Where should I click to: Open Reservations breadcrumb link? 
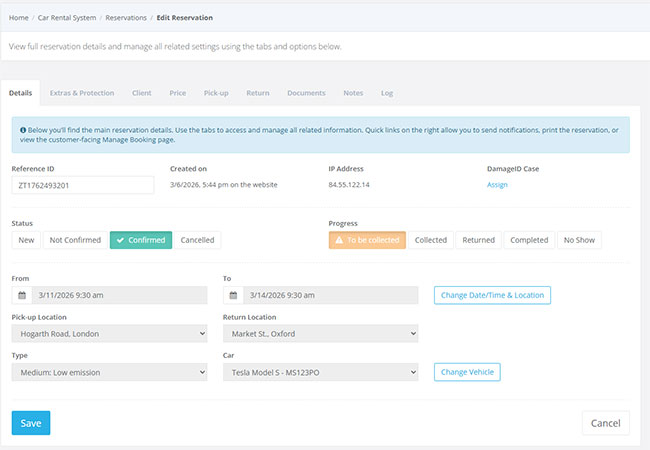pyautogui.click(x=126, y=17)
